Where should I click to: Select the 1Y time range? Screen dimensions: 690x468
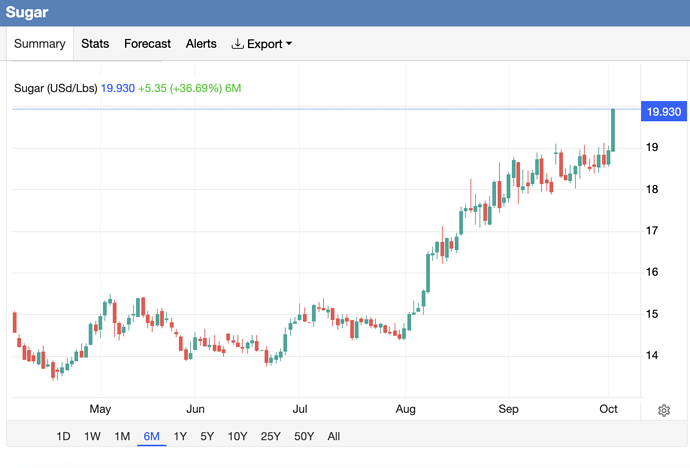[x=180, y=436]
